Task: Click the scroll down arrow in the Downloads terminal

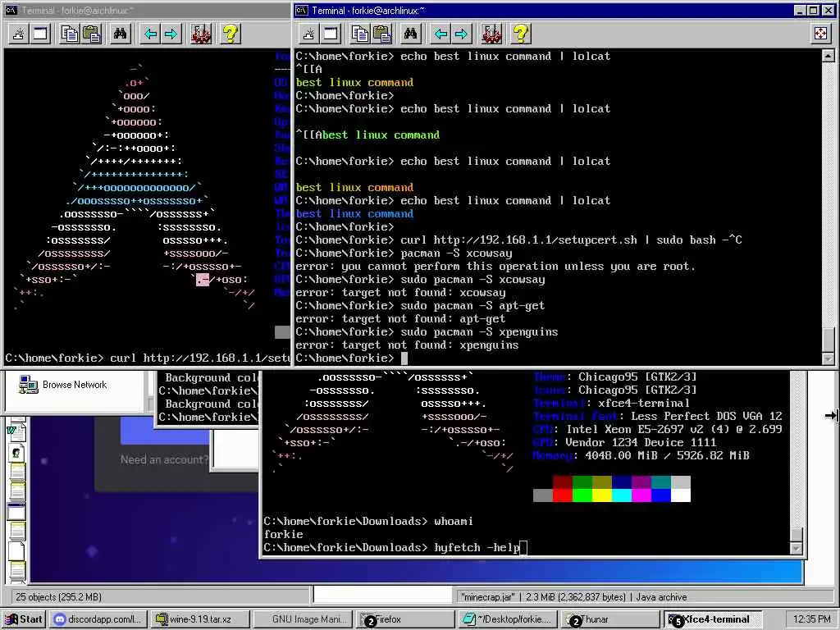Action: (x=796, y=548)
